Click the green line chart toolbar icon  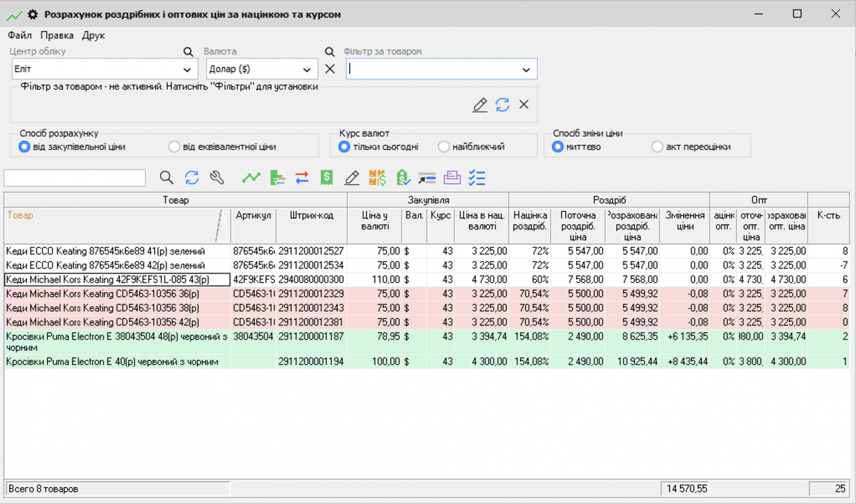[250, 178]
